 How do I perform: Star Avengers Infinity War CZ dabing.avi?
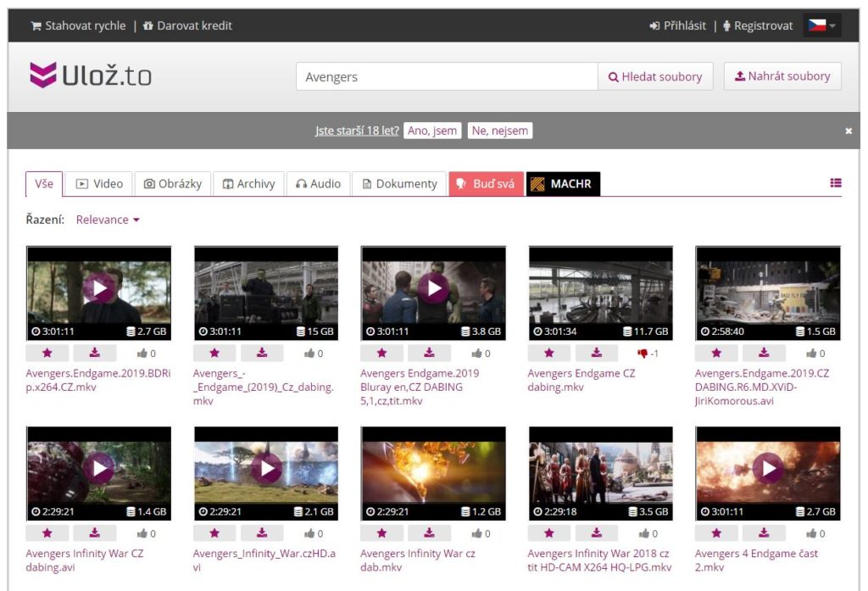(47, 532)
